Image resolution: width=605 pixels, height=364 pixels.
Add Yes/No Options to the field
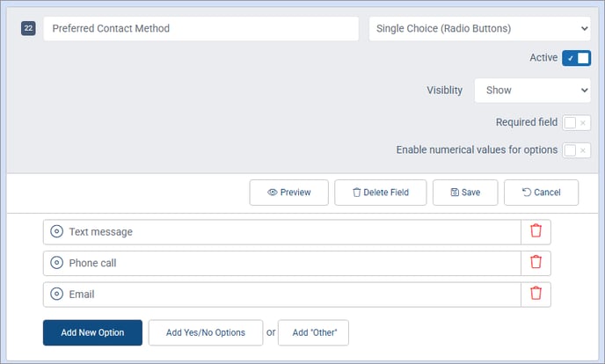pyautogui.click(x=206, y=332)
